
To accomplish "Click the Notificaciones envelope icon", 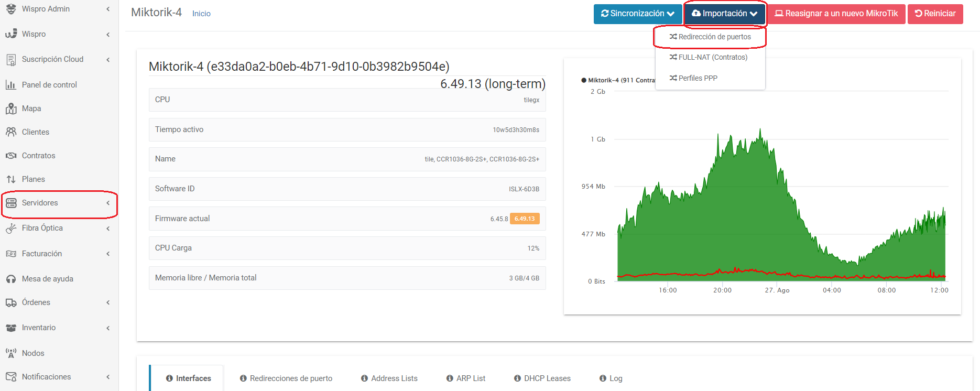I will [11, 377].
